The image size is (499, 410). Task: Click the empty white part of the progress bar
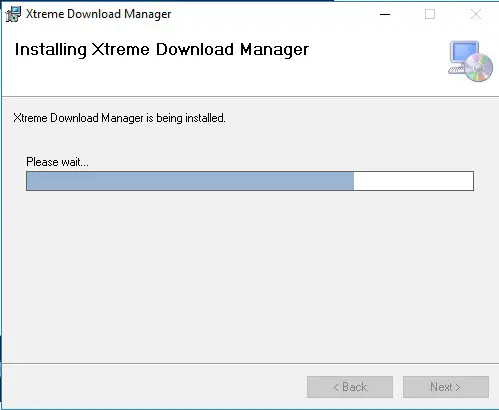click(x=413, y=181)
